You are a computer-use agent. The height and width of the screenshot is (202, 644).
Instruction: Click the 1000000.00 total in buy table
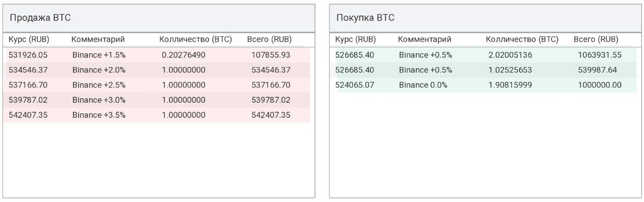click(600, 85)
